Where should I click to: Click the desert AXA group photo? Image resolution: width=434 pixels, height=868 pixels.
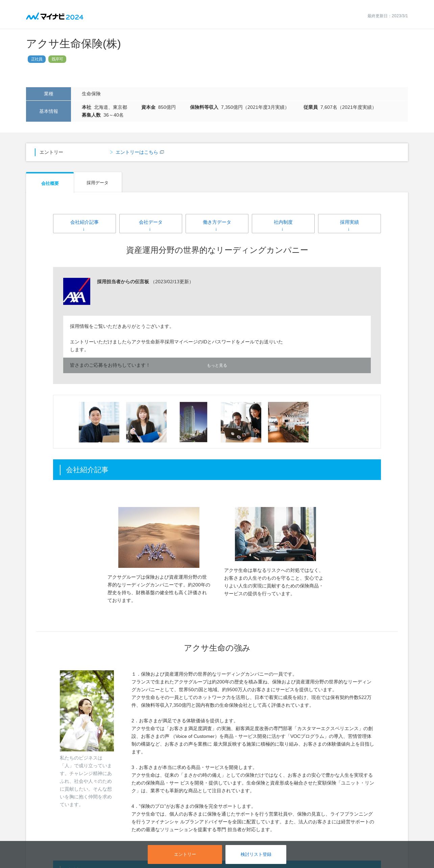(159, 537)
